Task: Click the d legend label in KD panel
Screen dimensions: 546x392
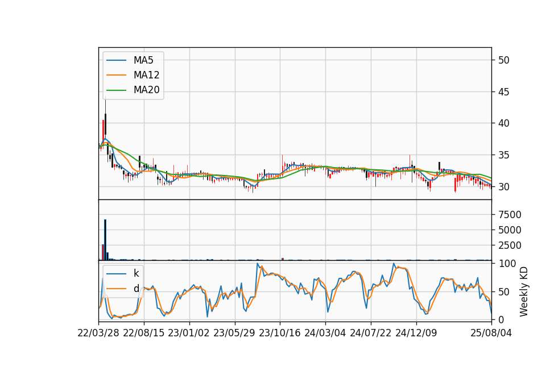Action: pos(136,289)
